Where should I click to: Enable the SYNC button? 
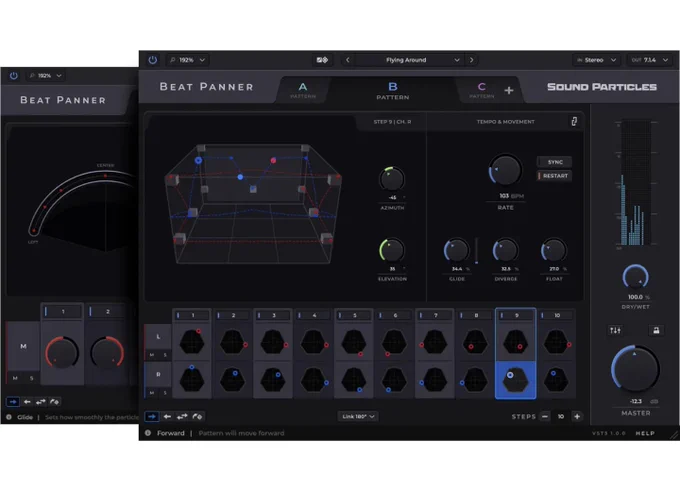(555, 162)
